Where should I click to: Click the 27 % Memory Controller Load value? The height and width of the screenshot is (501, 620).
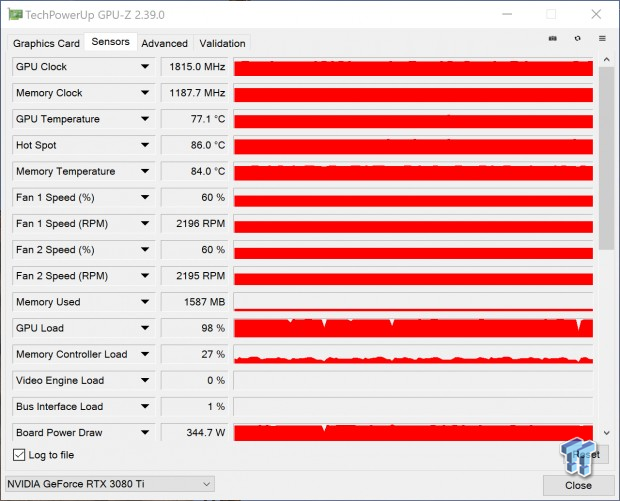[194, 354]
